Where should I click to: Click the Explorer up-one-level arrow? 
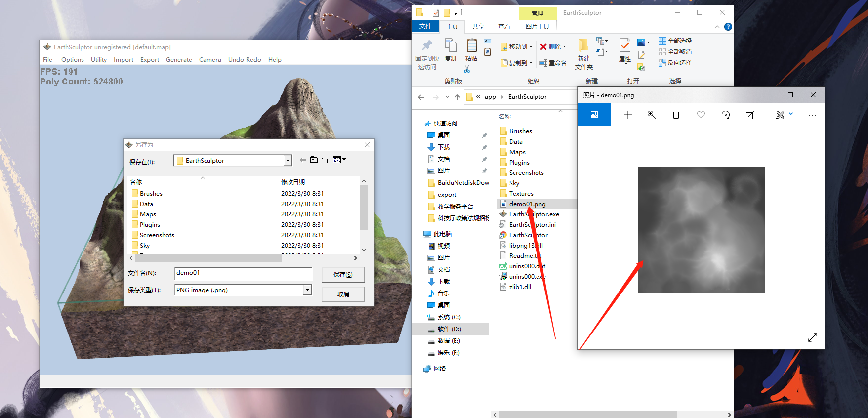(x=457, y=97)
